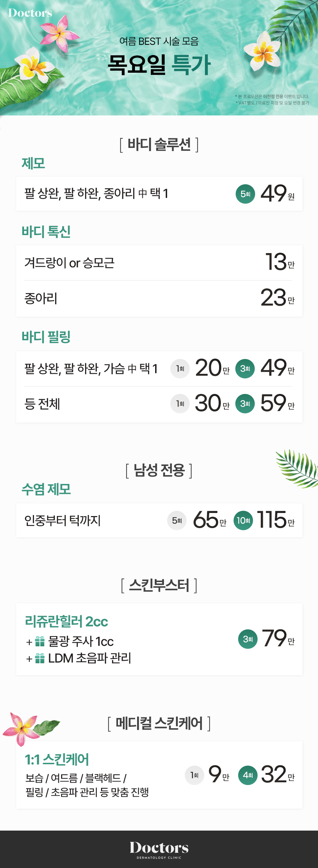Click the 23만 price for 종아리 바디 톡신
318x868 pixels.
(277, 298)
